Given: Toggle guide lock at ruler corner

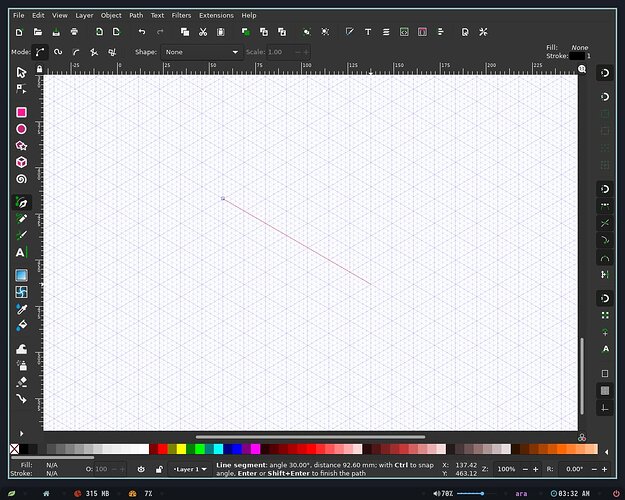Looking at the screenshot, I should [39, 69].
